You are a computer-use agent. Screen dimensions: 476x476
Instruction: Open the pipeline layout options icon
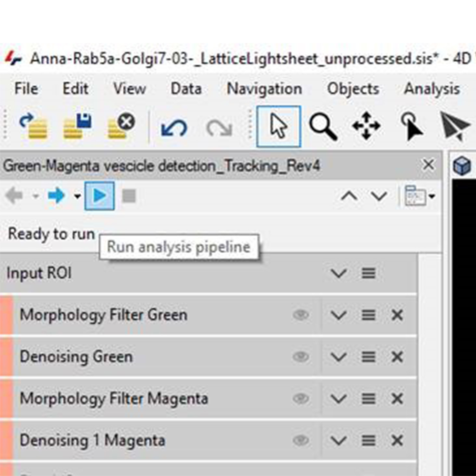pyautogui.click(x=415, y=196)
